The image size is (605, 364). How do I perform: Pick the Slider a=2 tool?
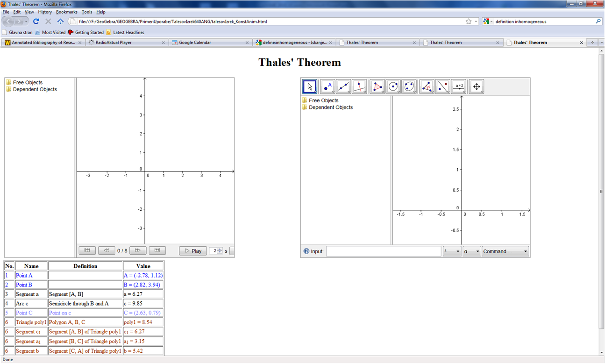tap(459, 86)
